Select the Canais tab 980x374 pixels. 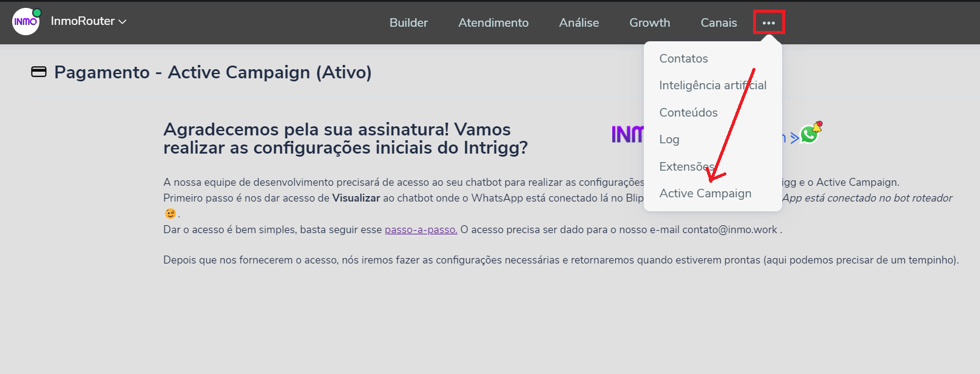[x=718, y=22]
